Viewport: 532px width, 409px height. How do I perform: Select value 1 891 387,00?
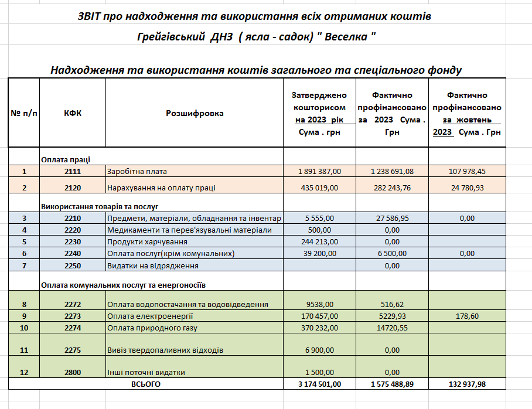(319, 172)
